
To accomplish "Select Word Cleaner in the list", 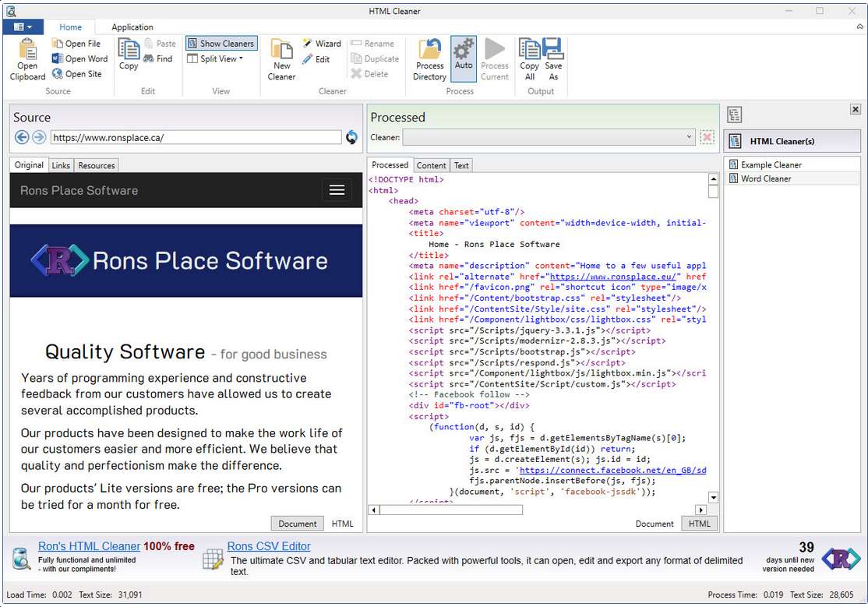I will pyautogui.click(x=792, y=178).
